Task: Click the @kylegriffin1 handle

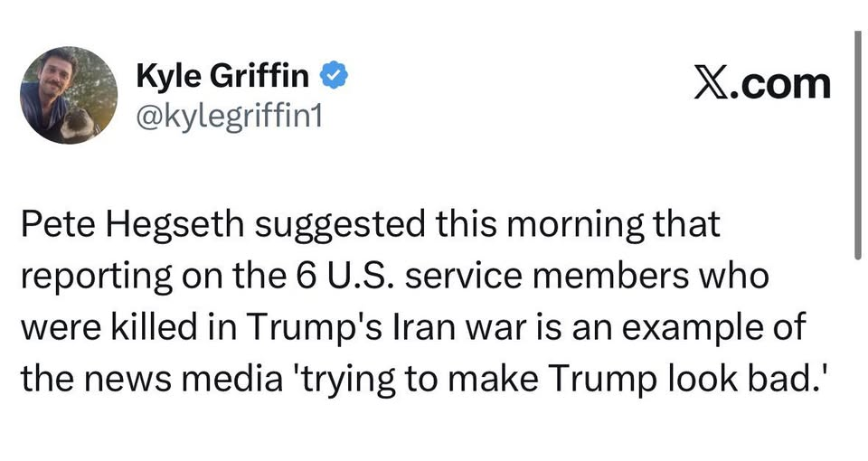Action: point(229,117)
